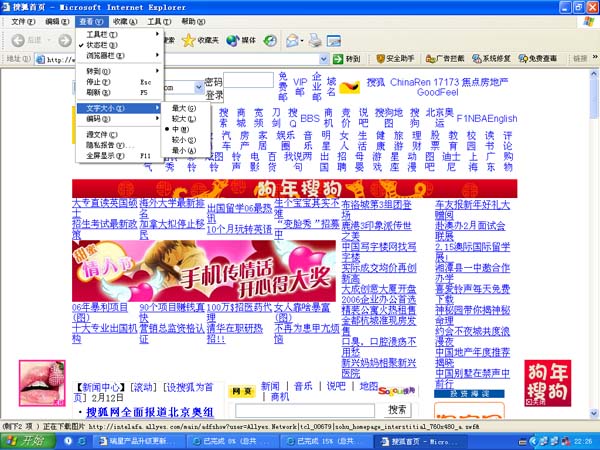
Task: Choose 刷新 refresh in the View menu
Action: tap(120, 92)
